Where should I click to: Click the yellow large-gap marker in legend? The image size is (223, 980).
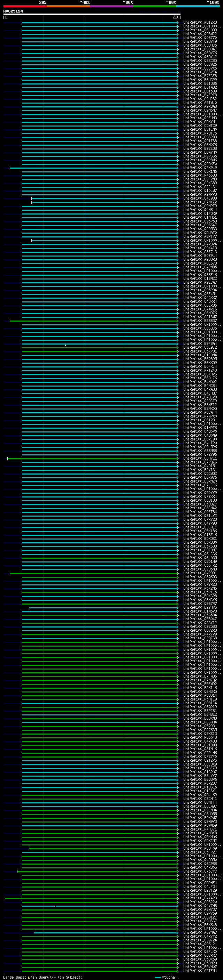[x=29, y=977]
